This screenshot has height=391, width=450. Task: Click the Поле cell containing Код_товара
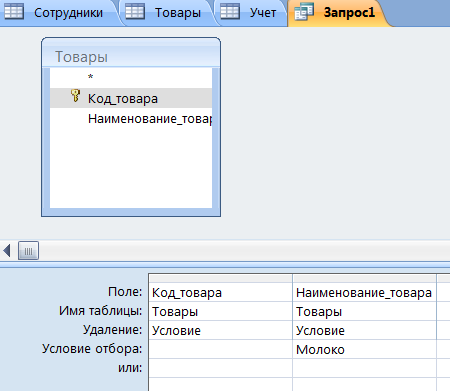(x=220, y=293)
